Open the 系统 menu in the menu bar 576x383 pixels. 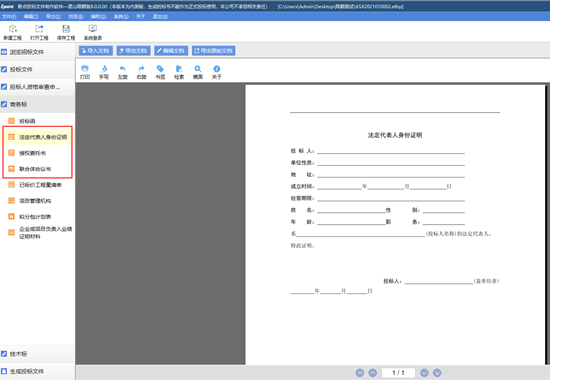[121, 17]
